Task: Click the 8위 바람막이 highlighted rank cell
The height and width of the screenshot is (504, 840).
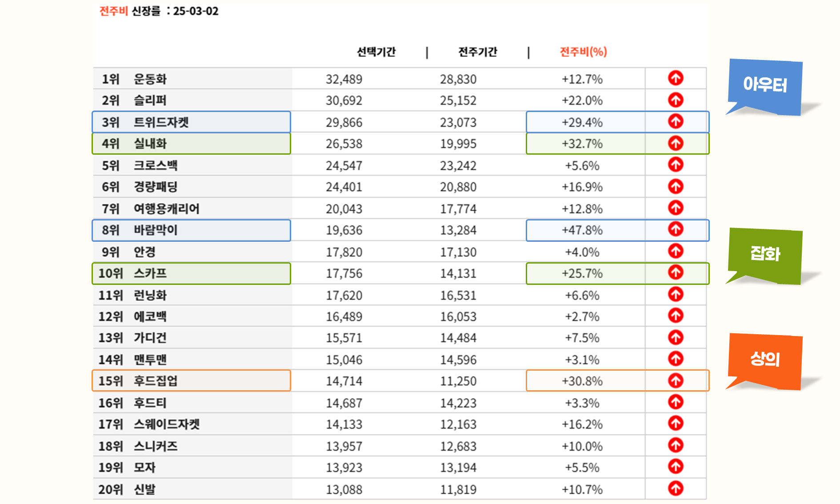Action: (x=191, y=230)
